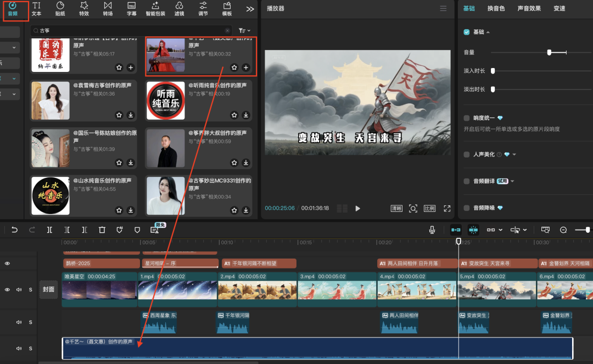593x364 pixels.
Task: Toggle the 人声美化 checkbox
Action: [x=467, y=155]
